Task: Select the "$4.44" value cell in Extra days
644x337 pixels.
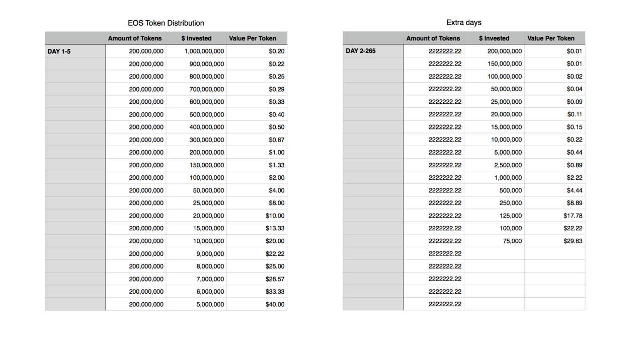Action: (x=554, y=190)
